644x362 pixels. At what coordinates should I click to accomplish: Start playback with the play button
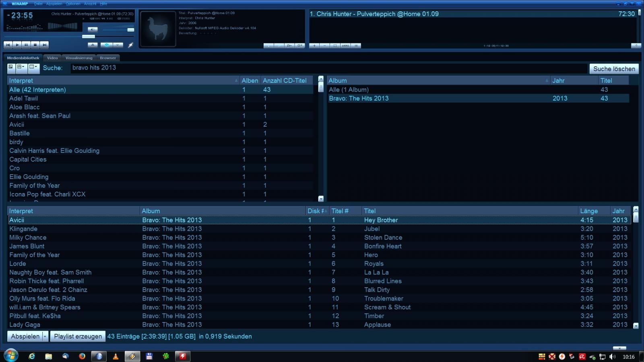point(17,45)
